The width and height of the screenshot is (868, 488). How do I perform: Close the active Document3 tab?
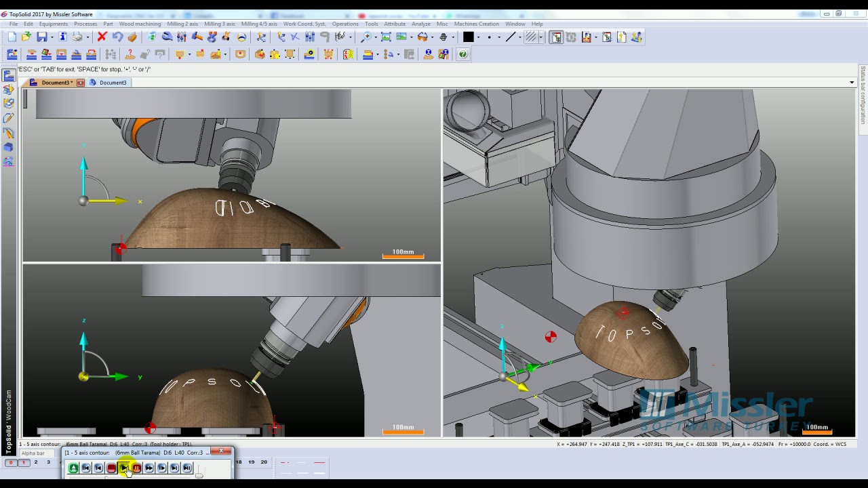80,83
